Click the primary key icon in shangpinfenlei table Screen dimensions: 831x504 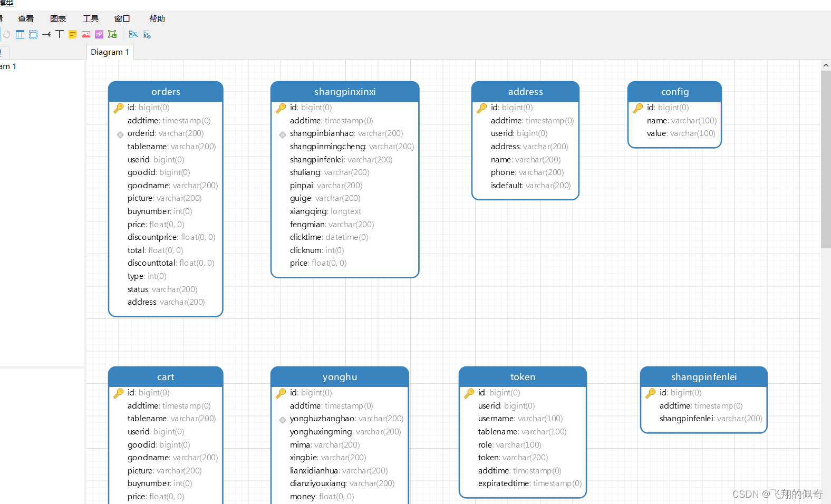(x=651, y=393)
